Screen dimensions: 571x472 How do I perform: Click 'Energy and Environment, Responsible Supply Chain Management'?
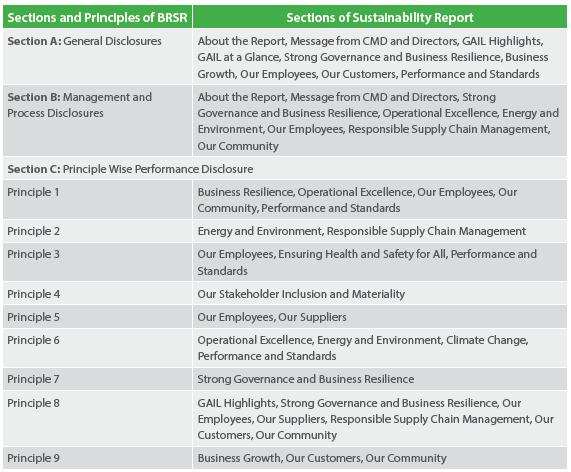coord(380,231)
